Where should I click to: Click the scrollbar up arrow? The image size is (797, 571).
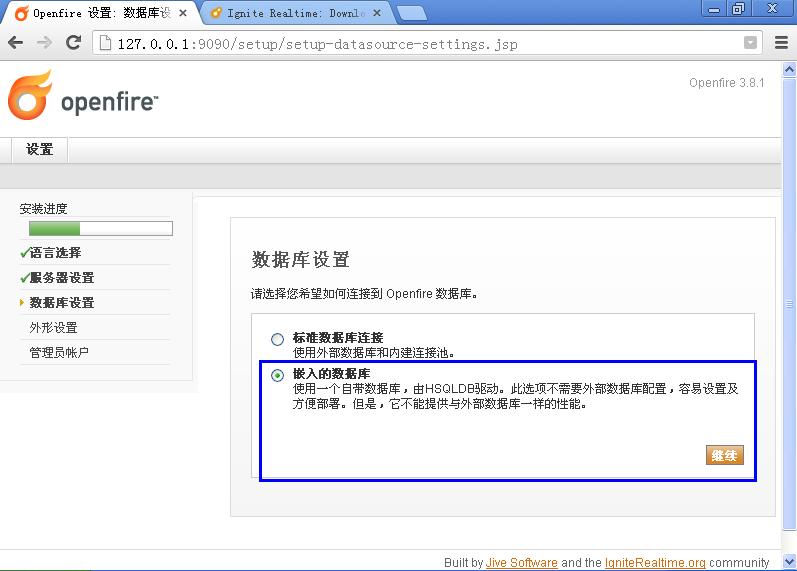point(789,69)
